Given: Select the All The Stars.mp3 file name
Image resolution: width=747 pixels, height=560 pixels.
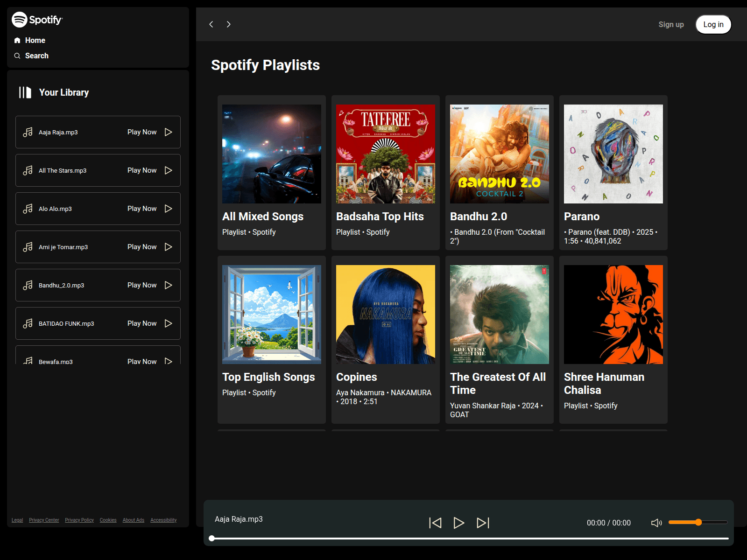Looking at the screenshot, I should [x=63, y=170].
